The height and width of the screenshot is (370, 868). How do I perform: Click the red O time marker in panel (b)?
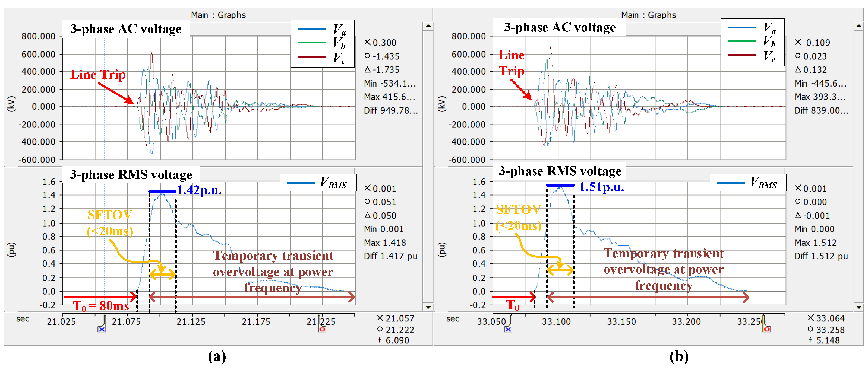(766, 329)
